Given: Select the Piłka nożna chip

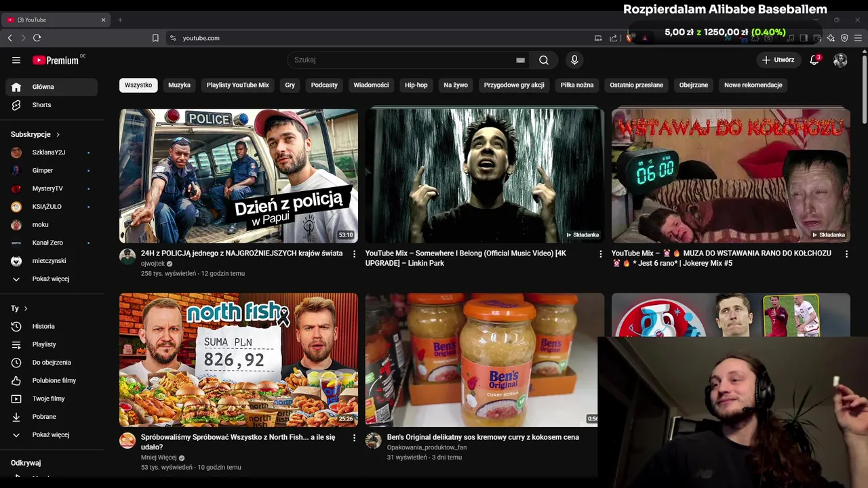Looking at the screenshot, I should pos(577,85).
